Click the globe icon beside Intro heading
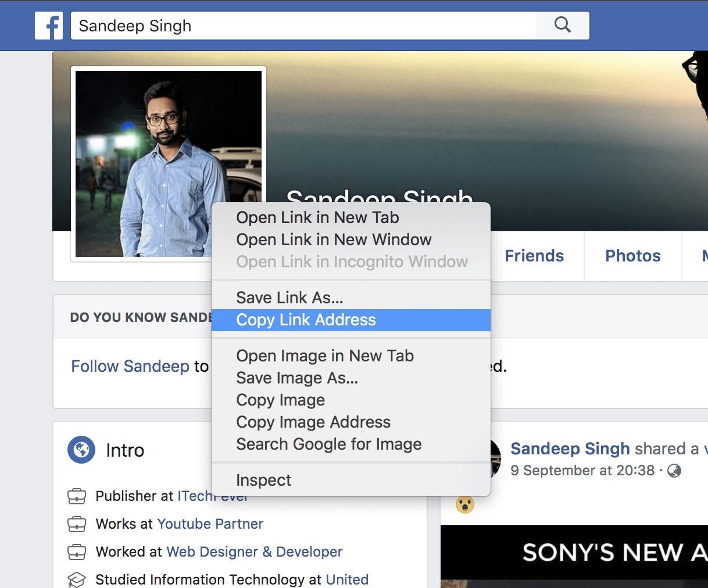This screenshot has width=708, height=588. pos(81,450)
